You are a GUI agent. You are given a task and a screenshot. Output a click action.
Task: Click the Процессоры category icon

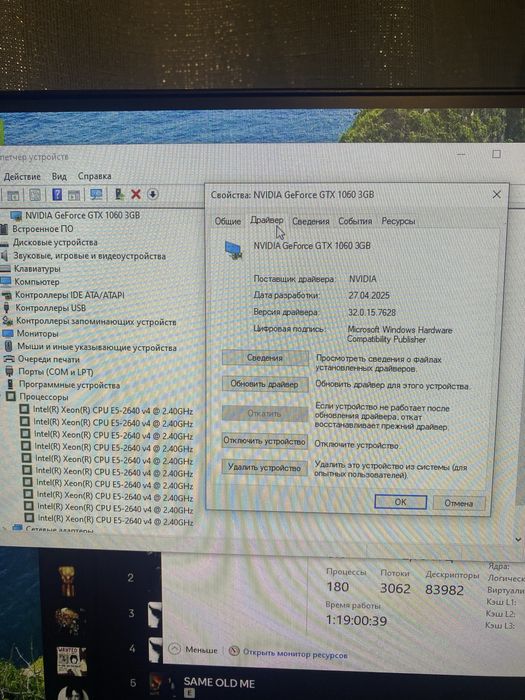pyautogui.click(x=11, y=396)
